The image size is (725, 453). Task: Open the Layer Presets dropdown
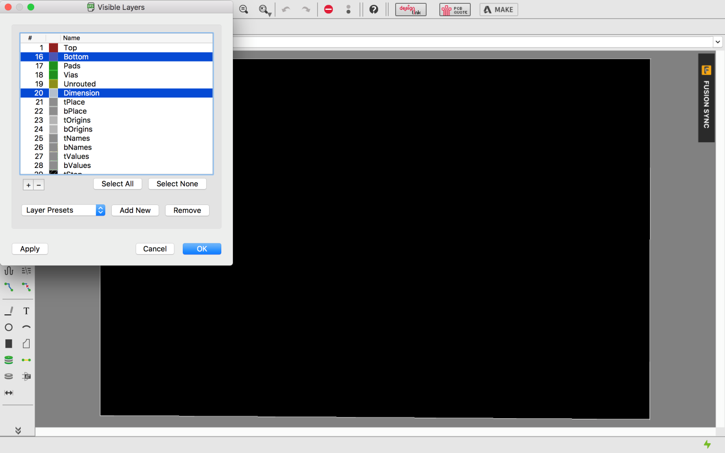(63, 210)
